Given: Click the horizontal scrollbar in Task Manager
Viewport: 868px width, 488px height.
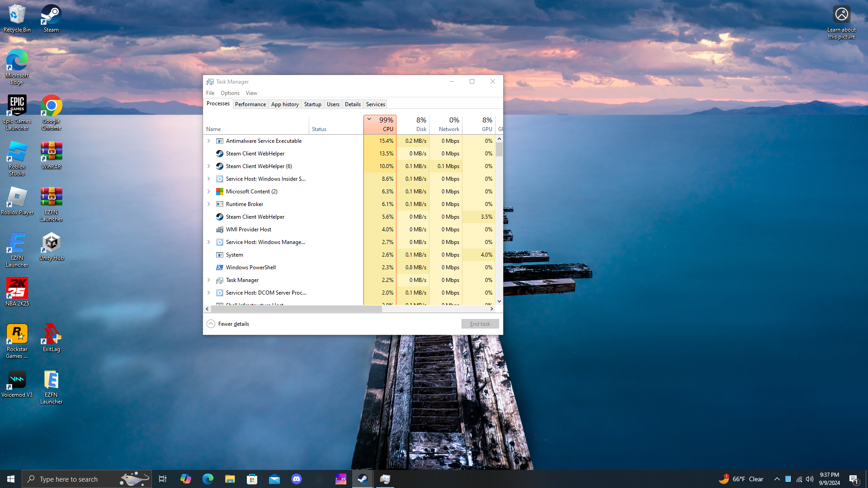Looking at the screenshot, I should [x=296, y=309].
